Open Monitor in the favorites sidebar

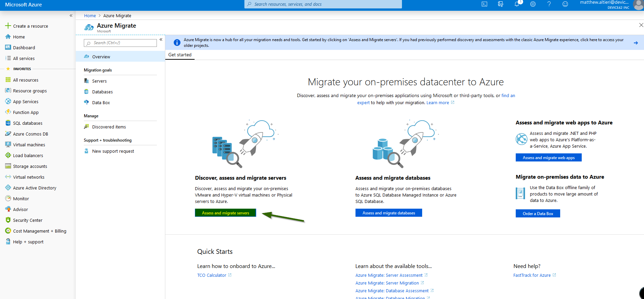[x=21, y=199]
